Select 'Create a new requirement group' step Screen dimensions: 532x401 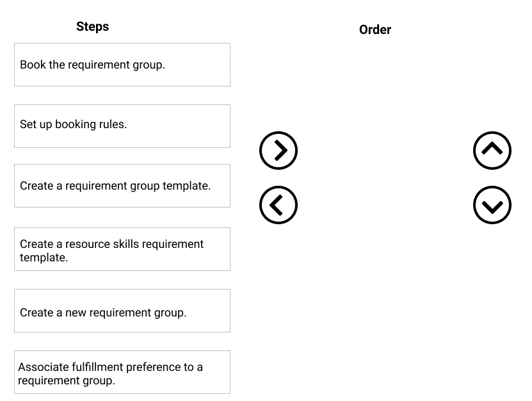pyautogui.click(x=122, y=311)
